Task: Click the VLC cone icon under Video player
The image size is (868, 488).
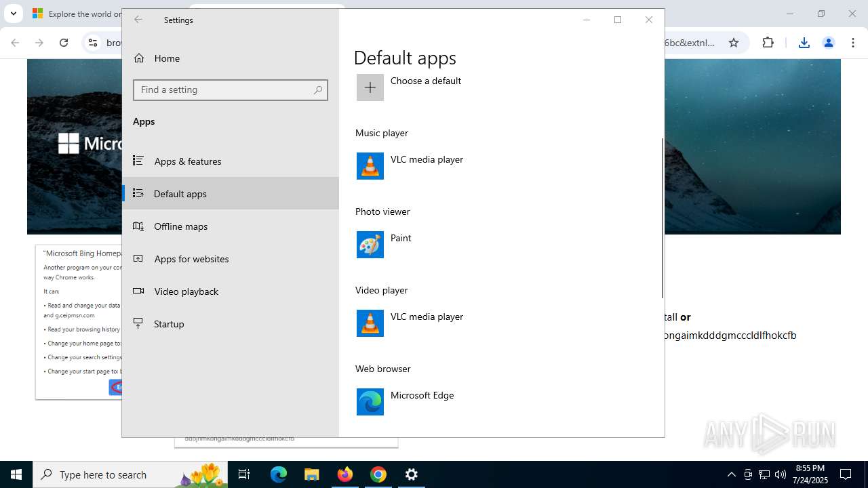Action: (370, 323)
